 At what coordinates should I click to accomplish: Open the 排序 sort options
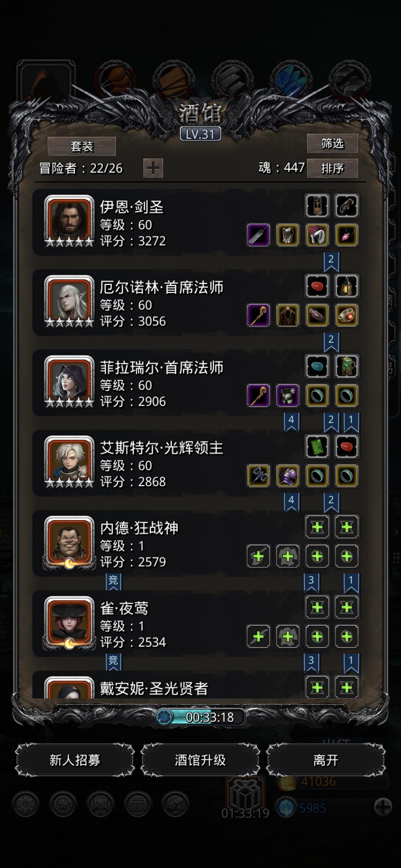[x=332, y=168]
